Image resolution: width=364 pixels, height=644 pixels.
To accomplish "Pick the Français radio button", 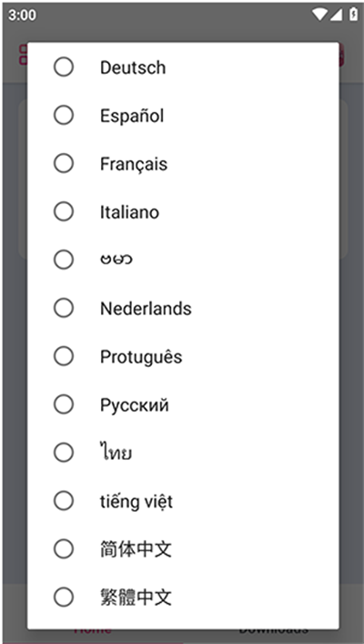I will coord(64,163).
